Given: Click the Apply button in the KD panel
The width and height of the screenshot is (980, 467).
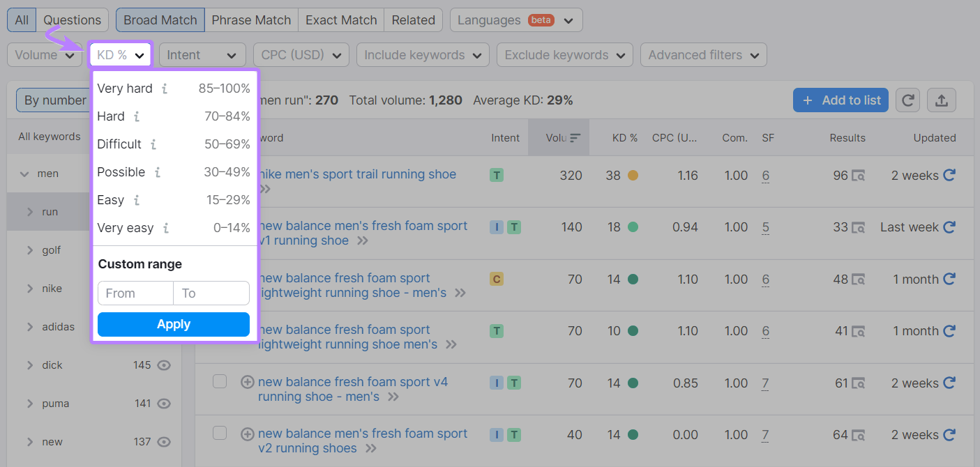Looking at the screenshot, I should [173, 324].
